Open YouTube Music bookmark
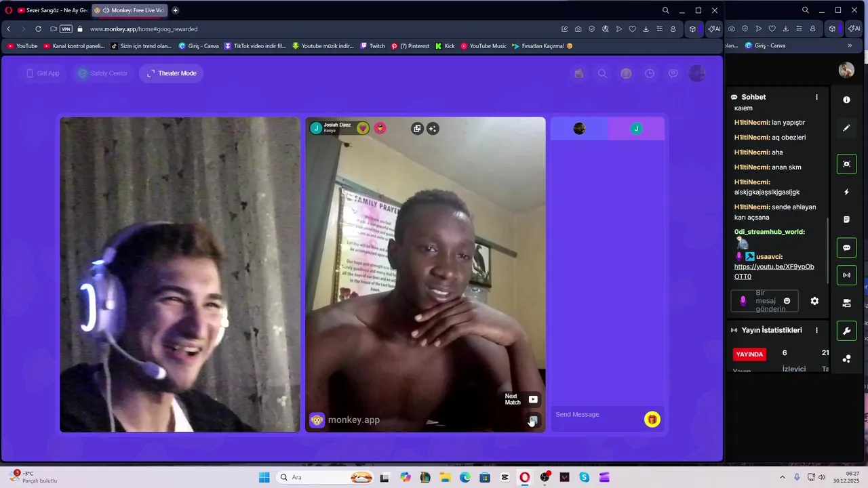The image size is (868, 488). pos(484,46)
